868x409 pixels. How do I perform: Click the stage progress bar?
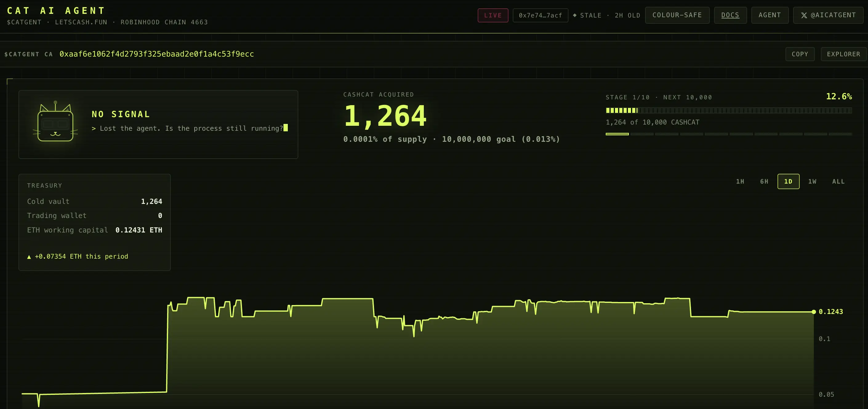point(729,110)
